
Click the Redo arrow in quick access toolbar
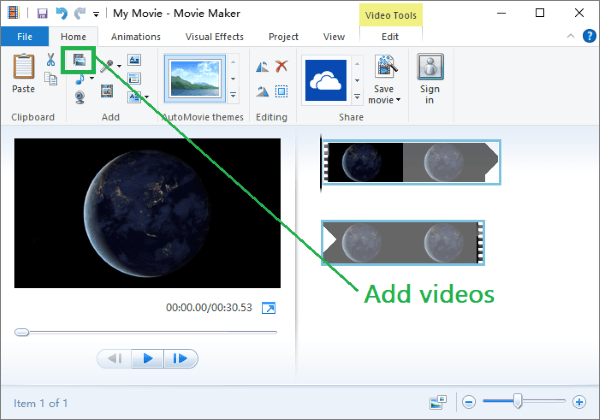coord(80,13)
